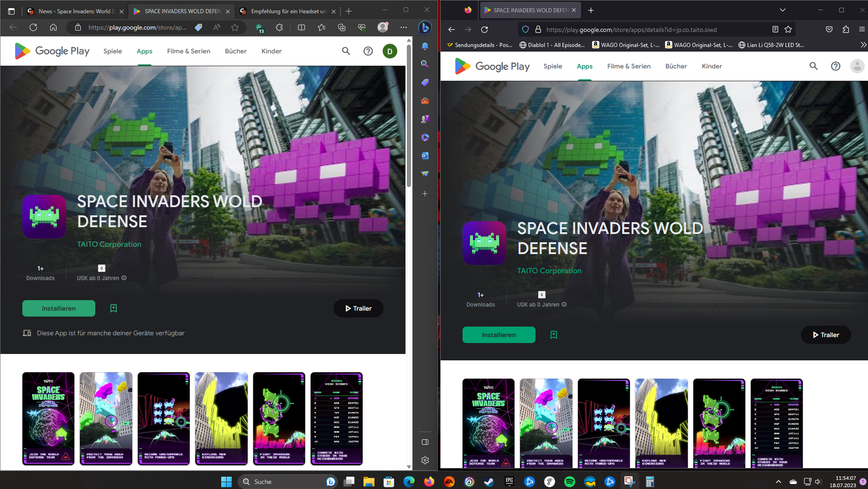Go to Edge home page

(x=53, y=27)
